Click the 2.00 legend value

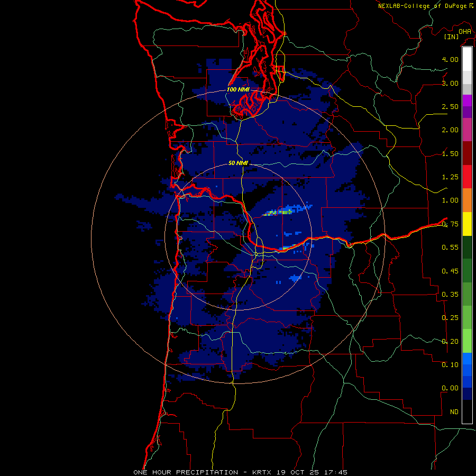[450, 130]
